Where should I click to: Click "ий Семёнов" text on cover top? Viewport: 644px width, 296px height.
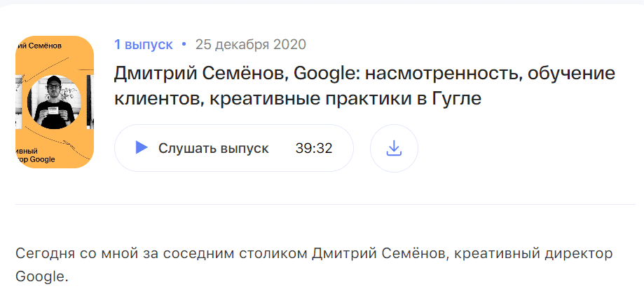click(x=39, y=46)
